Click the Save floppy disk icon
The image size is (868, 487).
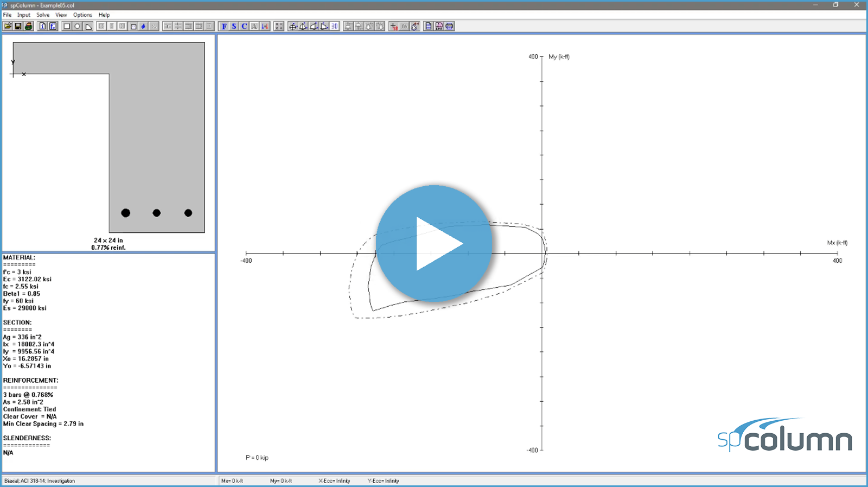(x=18, y=26)
